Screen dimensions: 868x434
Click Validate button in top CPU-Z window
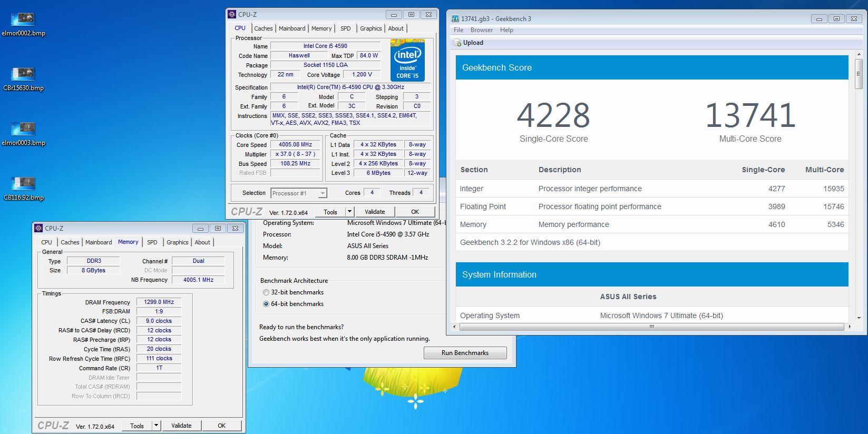pos(375,212)
